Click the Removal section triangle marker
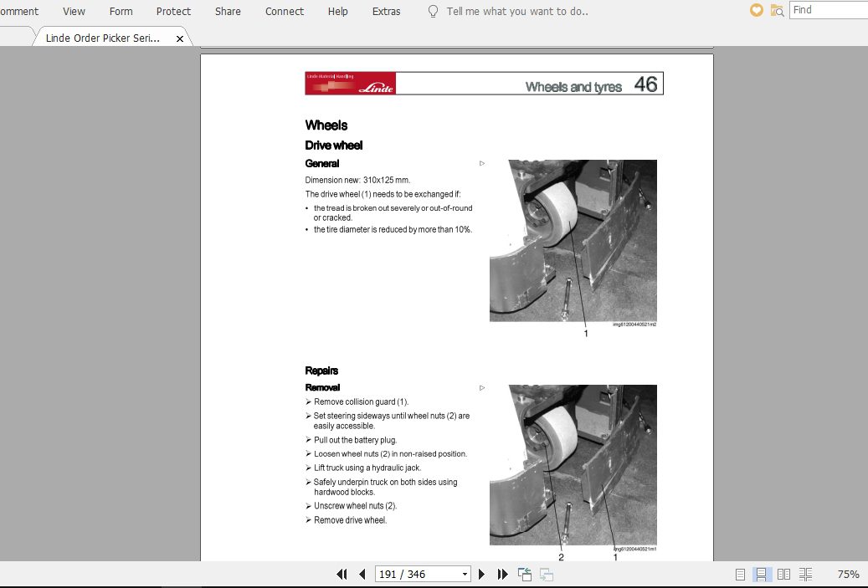Viewport: 868px width, 588px height. tap(482, 388)
